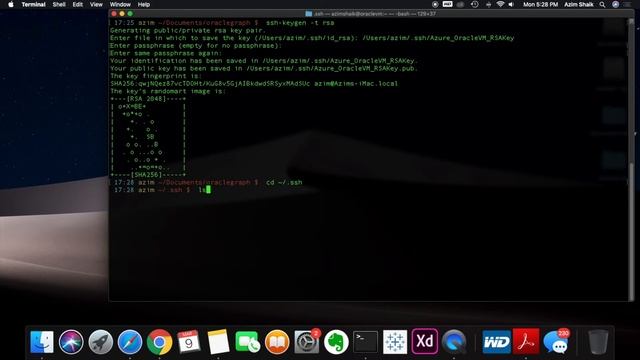The image size is (640, 360).
Task: Open Calendar showing date 9
Action: click(x=189, y=342)
